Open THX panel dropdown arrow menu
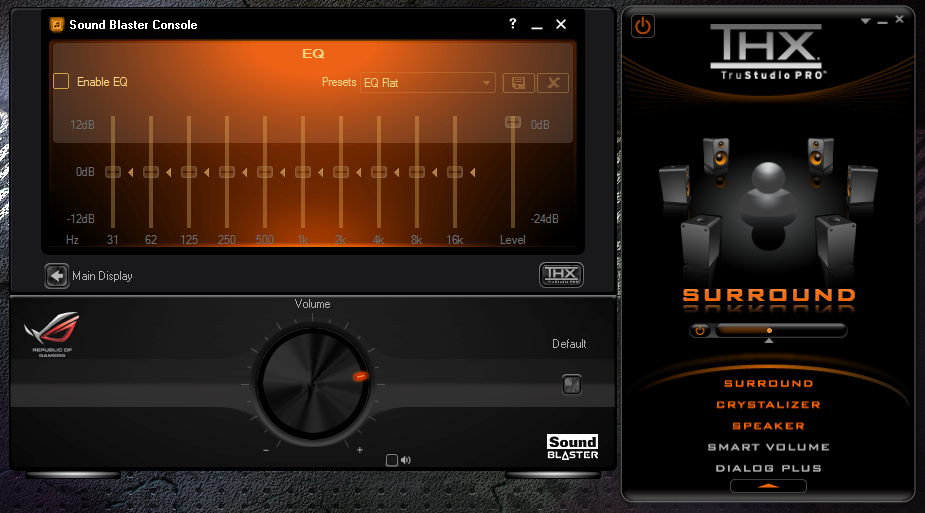Screen dimensions: 925x513 pos(865,21)
